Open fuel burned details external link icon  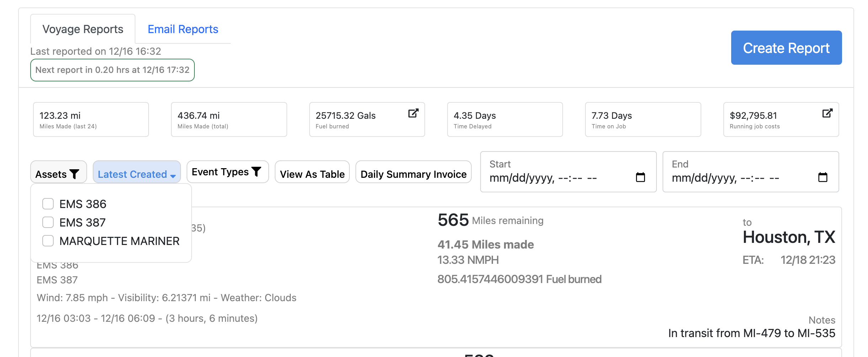click(x=413, y=113)
